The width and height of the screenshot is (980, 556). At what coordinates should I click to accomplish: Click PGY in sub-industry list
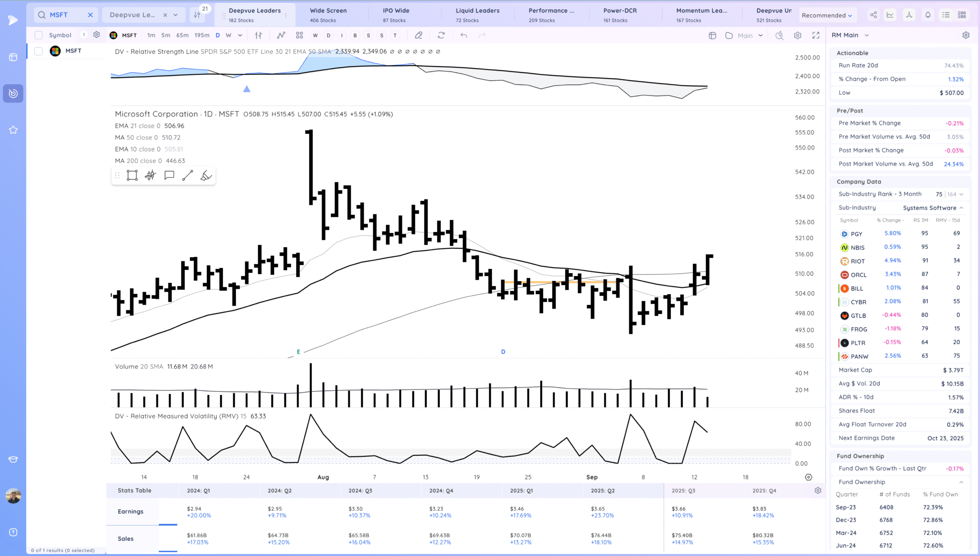[x=856, y=234]
